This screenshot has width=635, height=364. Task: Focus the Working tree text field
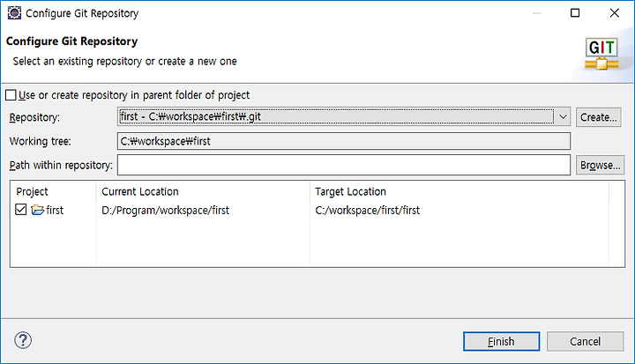[x=344, y=141]
